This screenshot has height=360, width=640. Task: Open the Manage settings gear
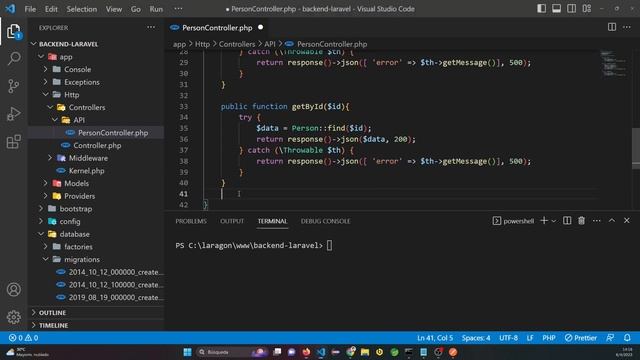coord(13,317)
